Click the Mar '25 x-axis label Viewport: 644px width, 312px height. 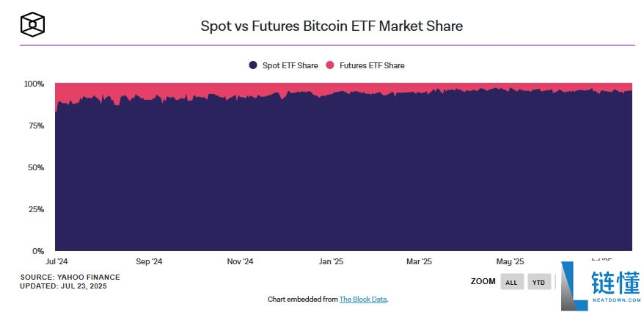tap(419, 261)
